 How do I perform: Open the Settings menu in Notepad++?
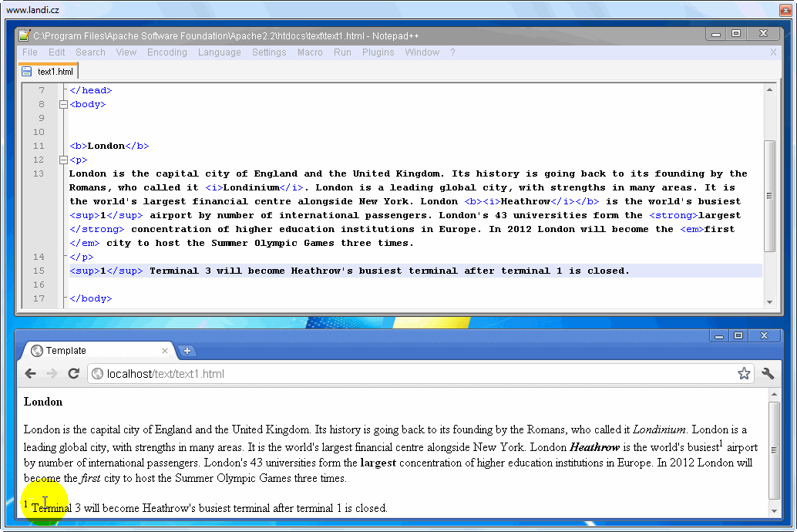tap(270, 52)
